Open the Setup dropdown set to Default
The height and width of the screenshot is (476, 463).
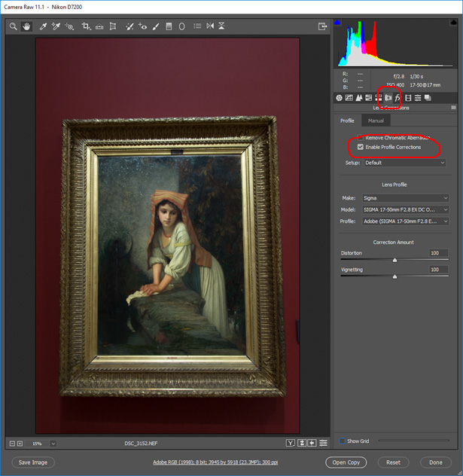point(405,163)
